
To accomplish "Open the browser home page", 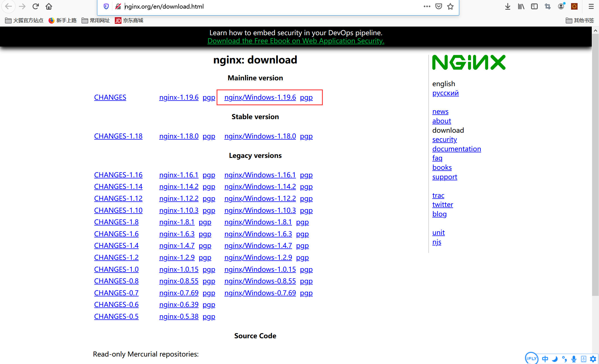I will [x=49, y=6].
